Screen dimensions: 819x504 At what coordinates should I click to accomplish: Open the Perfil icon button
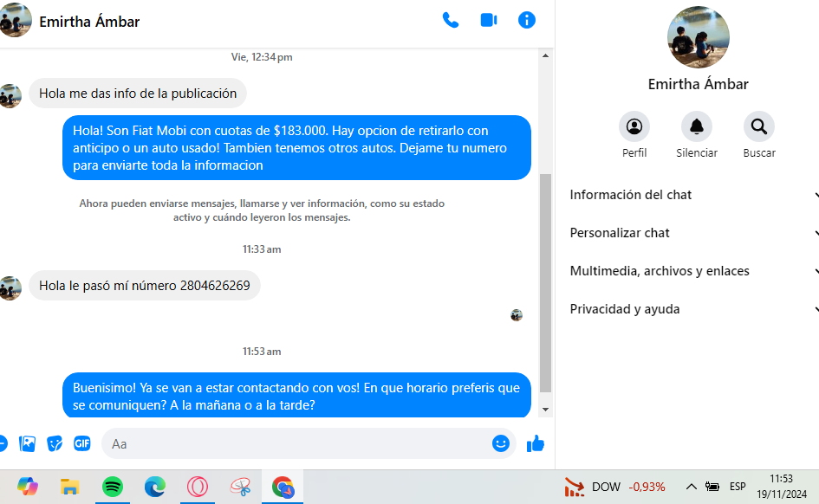click(634, 127)
